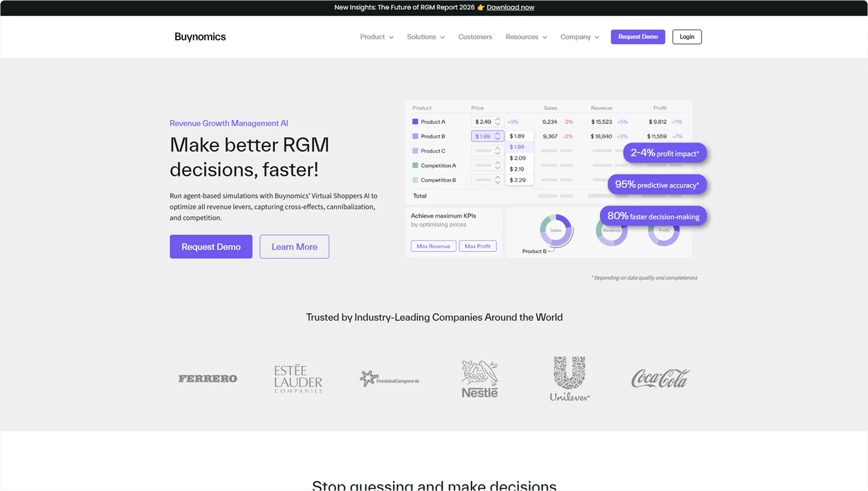Click the FrieslandCampina logo

point(389,379)
